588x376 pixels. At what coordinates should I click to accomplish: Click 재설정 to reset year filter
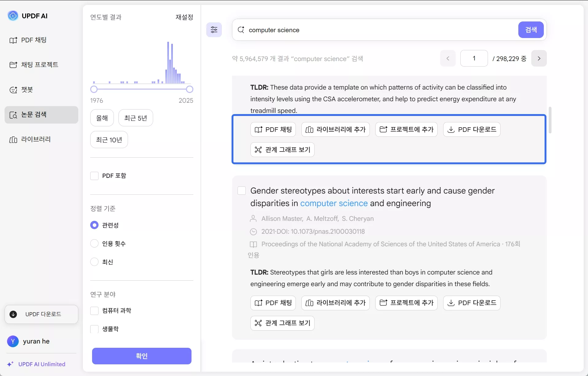pos(184,17)
